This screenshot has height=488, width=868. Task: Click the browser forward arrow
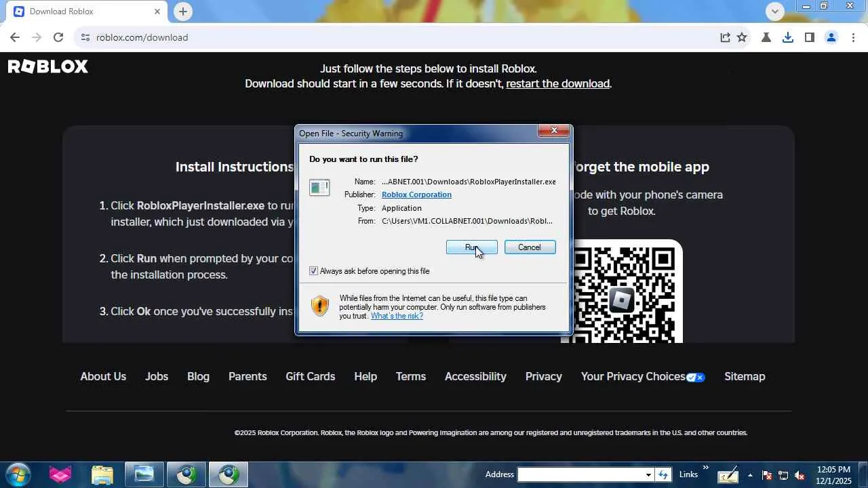[37, 37]
